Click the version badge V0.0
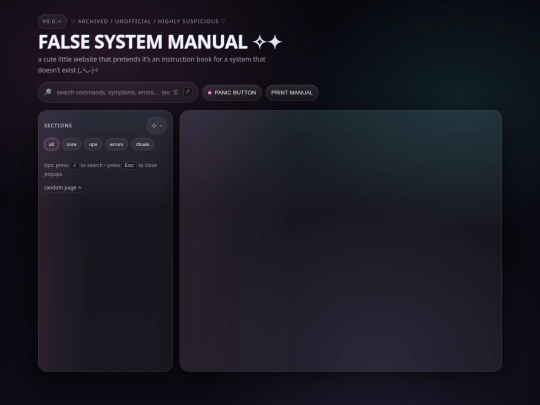 point(52,21)
